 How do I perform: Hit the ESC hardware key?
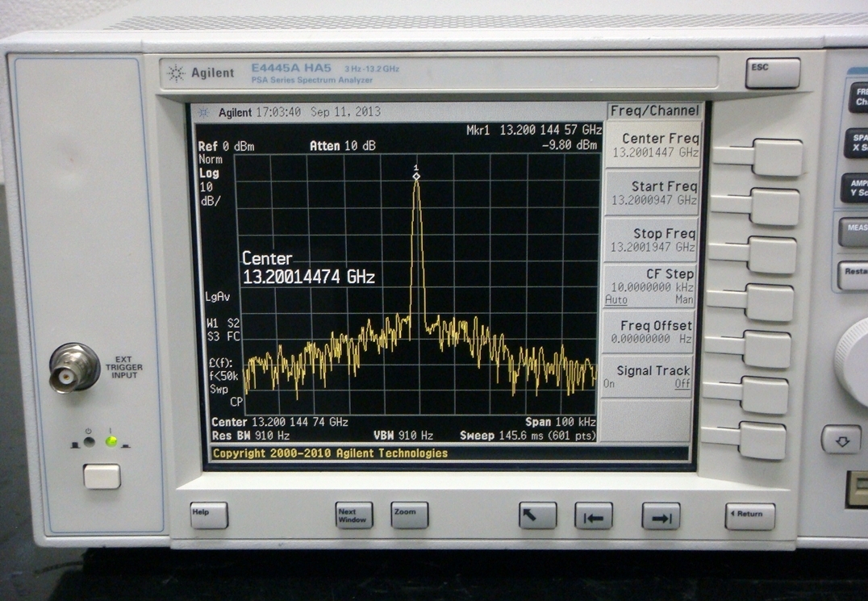[772, 73]
